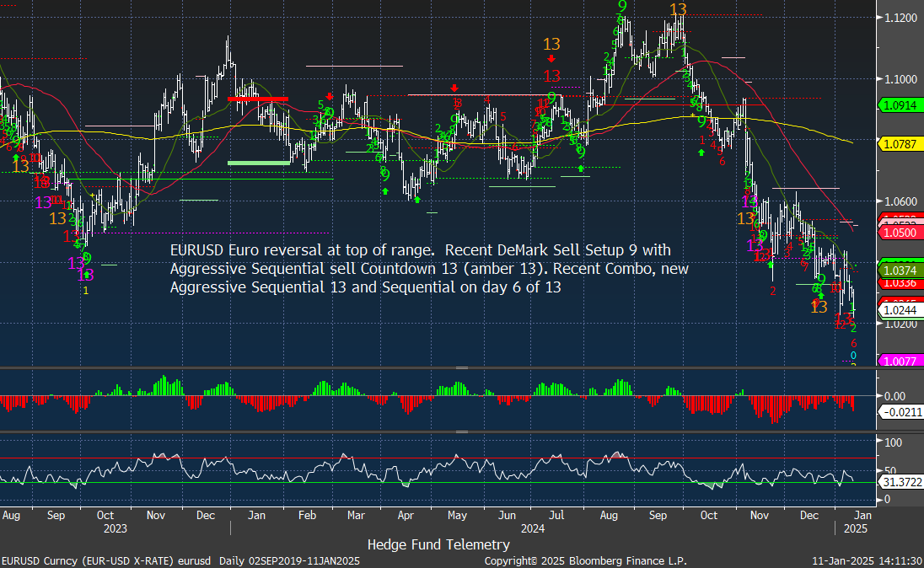Select the Jun month label
The height and width of the screenshot is (568, 924).
(x=508, y=516)
